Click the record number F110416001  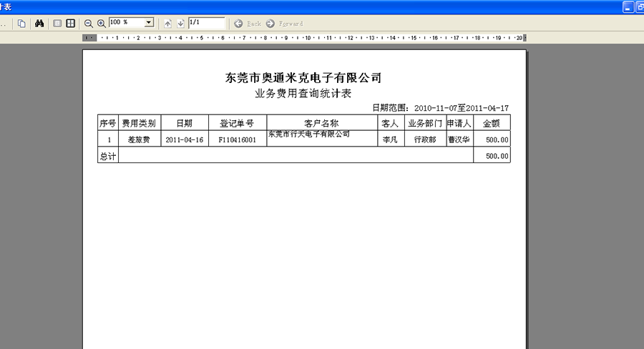[x=238, y=139]
